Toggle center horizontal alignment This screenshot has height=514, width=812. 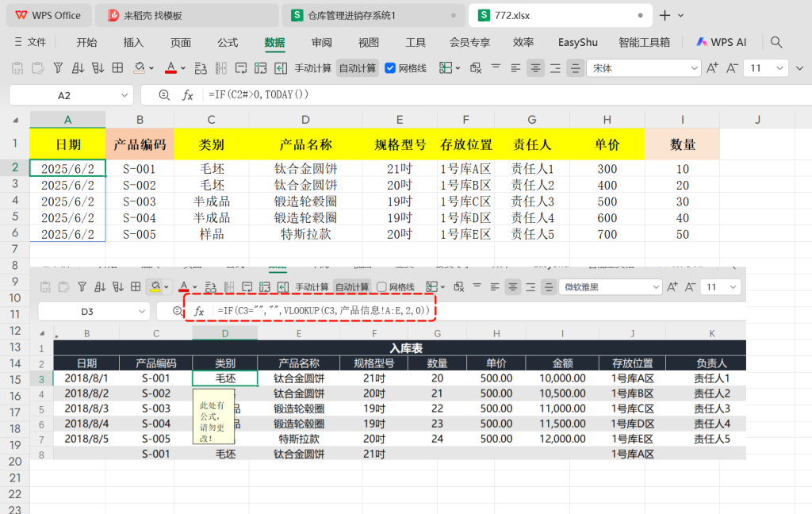(x=535, y=68)
